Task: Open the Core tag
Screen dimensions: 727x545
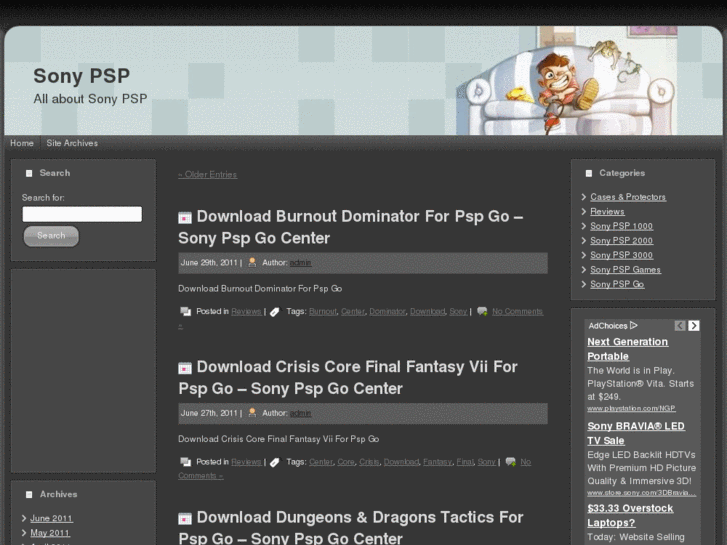Action: coord(346,462)
